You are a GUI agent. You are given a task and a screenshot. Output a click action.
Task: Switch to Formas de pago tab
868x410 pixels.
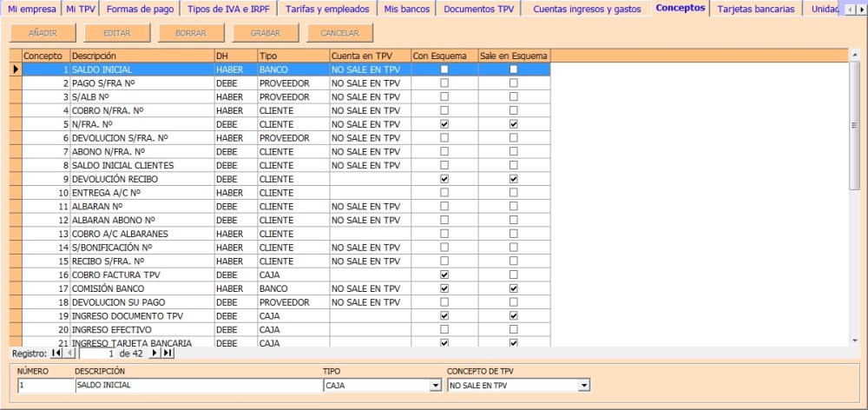(x=140, y=10)
